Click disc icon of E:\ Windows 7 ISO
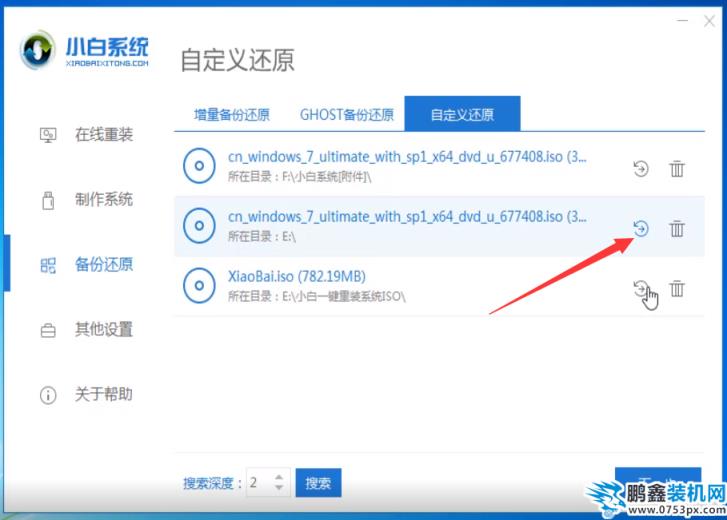Viewport: 727px width, 520px height. [199, 226]
